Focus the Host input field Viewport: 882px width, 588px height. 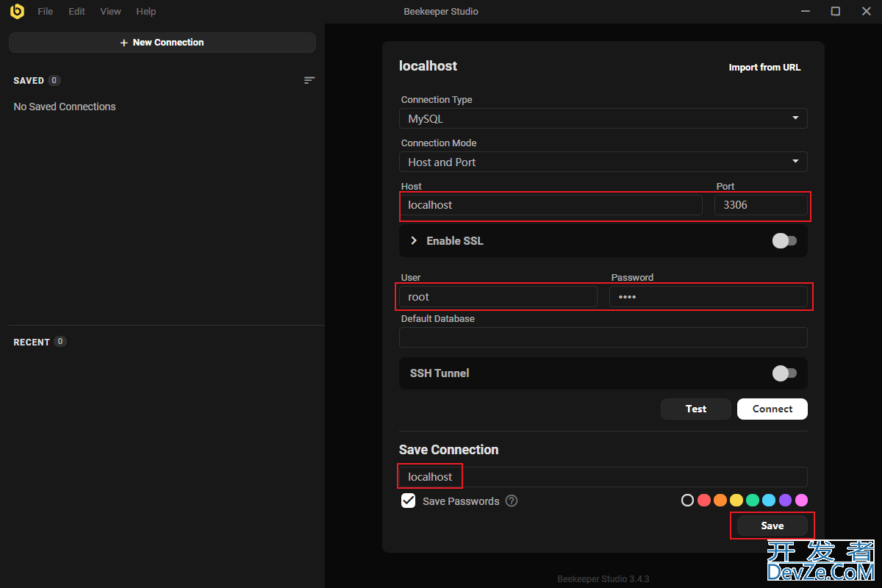(x=551, y=205)
